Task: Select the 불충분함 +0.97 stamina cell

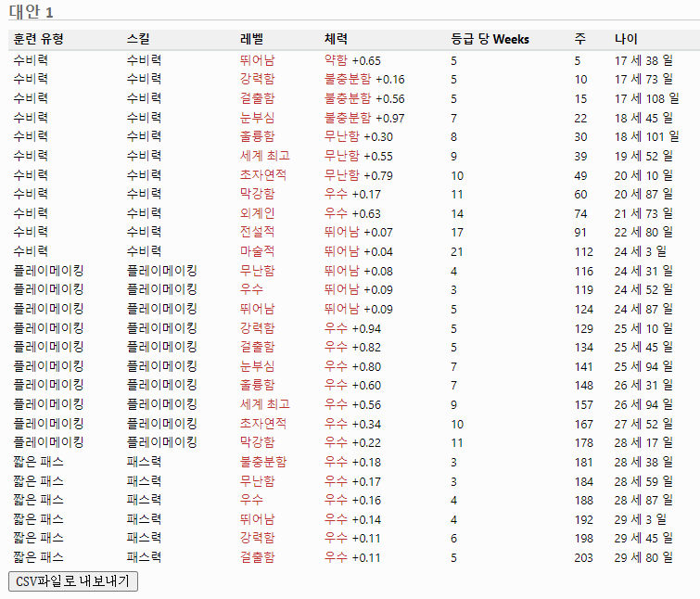Action: pos(364,118)
